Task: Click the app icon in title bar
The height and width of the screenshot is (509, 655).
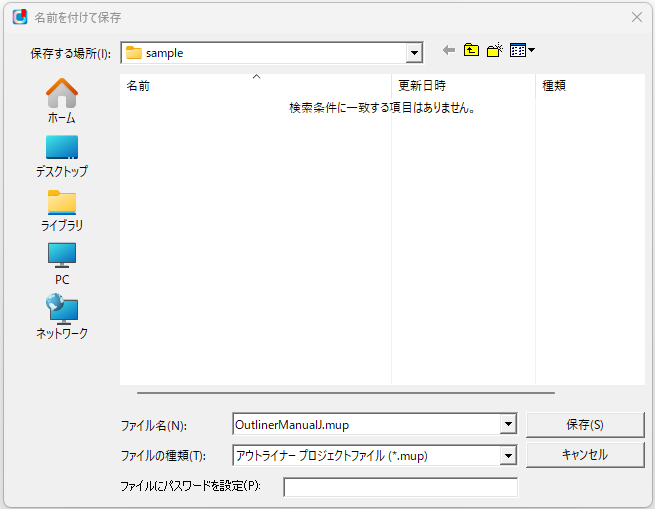Action: [20, 17]
